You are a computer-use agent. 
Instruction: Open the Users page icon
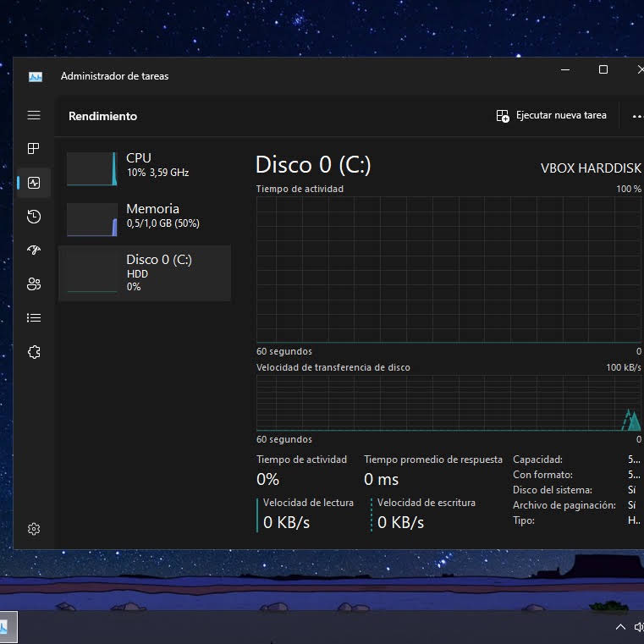pyautogui.click(x=34, y=283)
